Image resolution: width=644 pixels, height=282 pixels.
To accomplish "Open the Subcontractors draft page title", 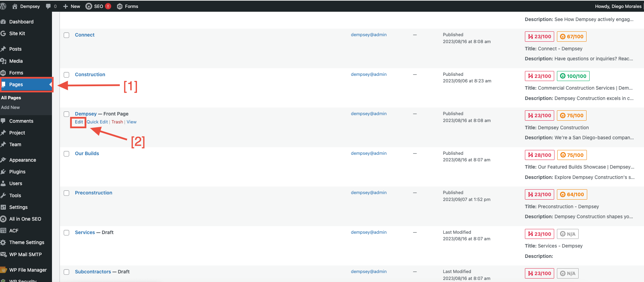I will 93,272.
